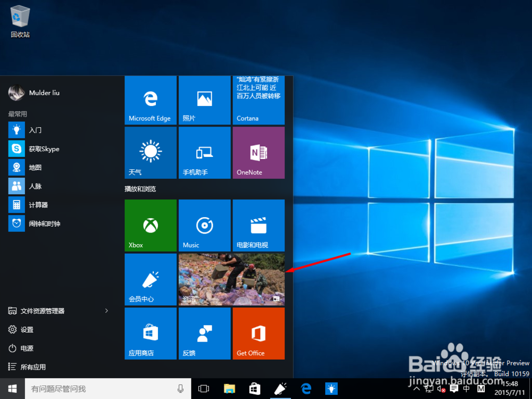The width and height of the screenshot is (532, 399).
Task: Click the network tray icon
Action: (429, 389)
